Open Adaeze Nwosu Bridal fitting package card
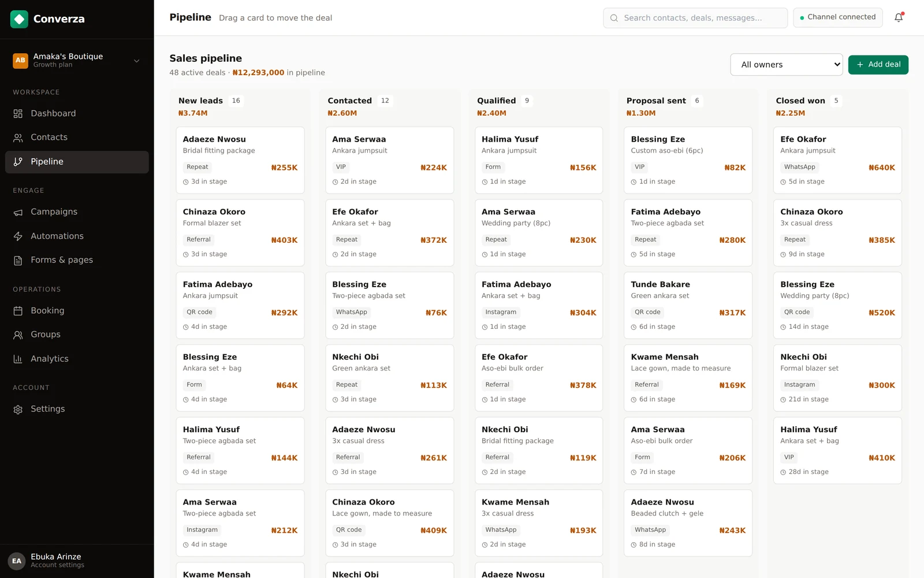The height and width of the screenshot is (578, 924). click(x=240, y=160)
